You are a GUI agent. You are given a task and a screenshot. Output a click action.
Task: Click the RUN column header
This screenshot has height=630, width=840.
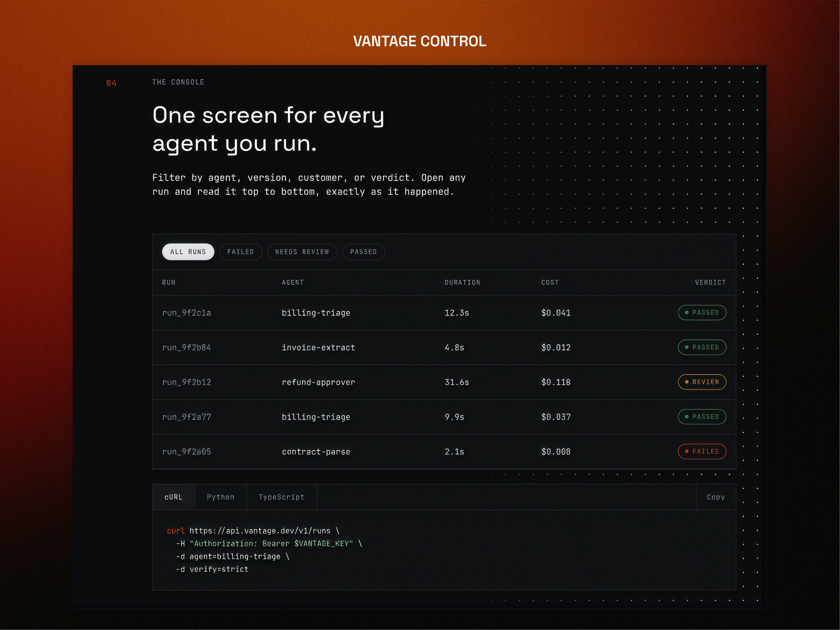[x=169, y=282]
